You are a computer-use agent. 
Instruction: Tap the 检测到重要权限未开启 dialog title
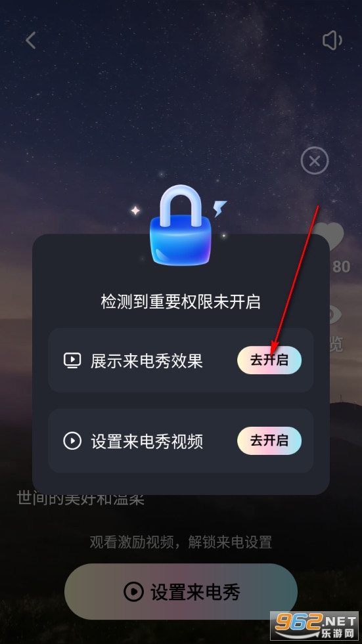coord(181,302)
